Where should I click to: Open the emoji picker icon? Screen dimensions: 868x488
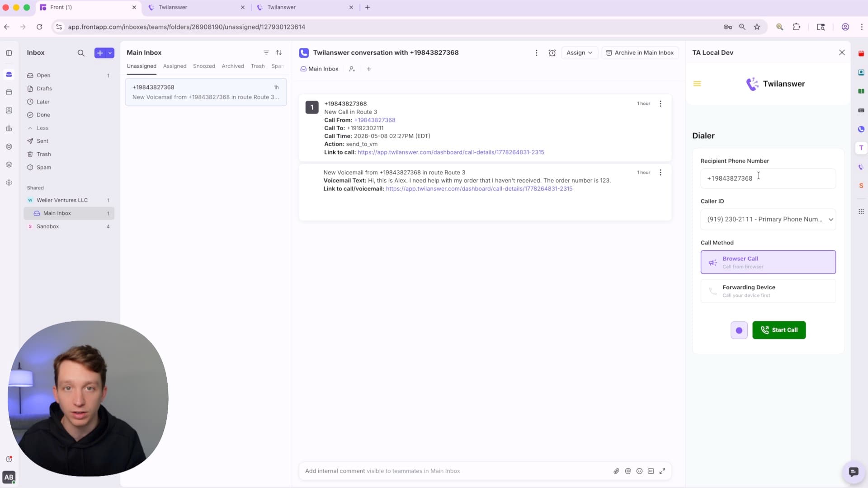coord(639,471)
